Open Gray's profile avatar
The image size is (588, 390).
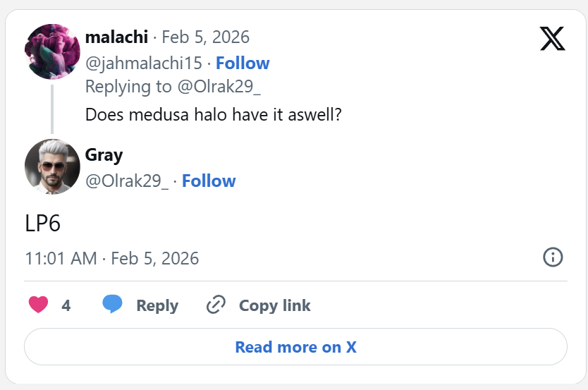tap(52, 166)
